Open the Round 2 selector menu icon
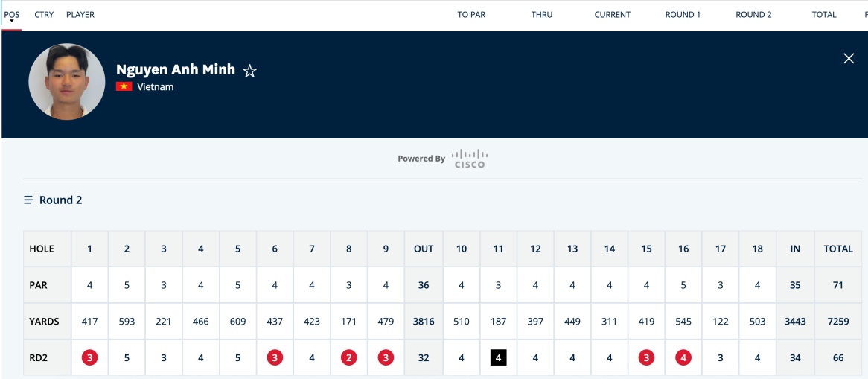Image resolution: width=868 pixels, height=379 pixels. point(29,200)
